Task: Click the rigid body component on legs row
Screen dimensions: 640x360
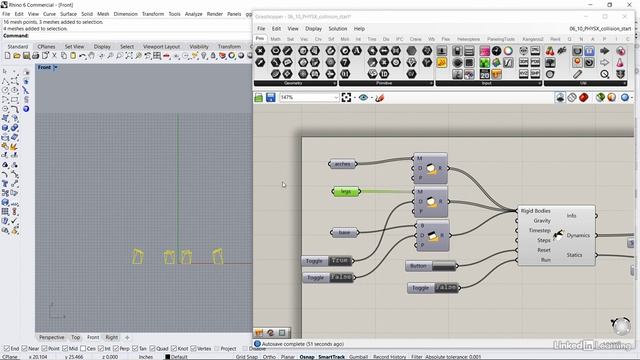Action: (431, 202)
